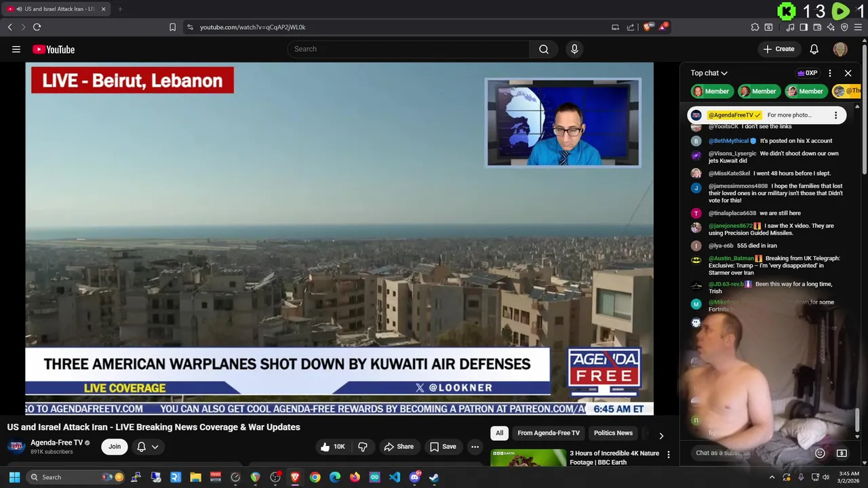Open the media control music note icon
This screenshot has height=488, width=868.
pos(790,27)
